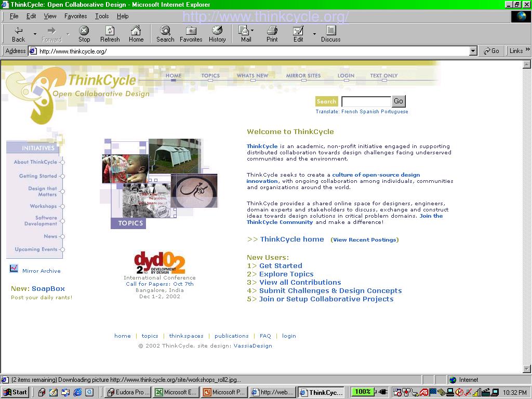The image size is (532, 399).
Task: Open the Tools menu
Action: pyautogui.click(x=102, y=16)
